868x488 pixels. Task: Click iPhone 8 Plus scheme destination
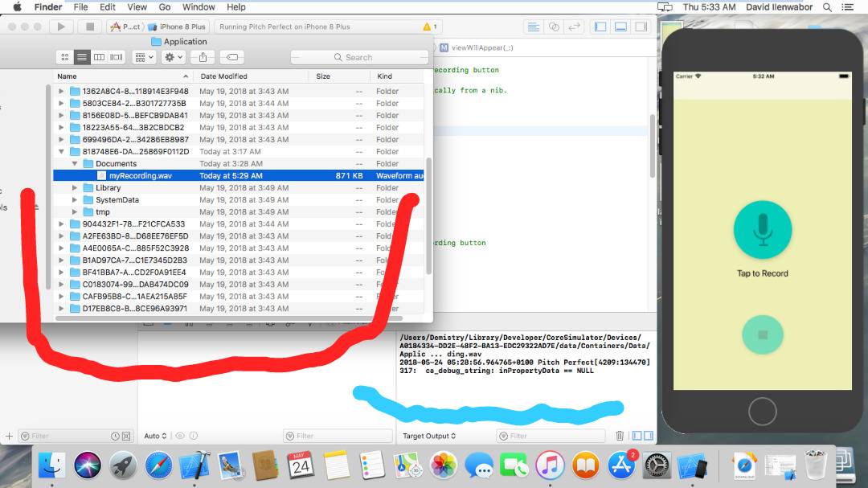[x=177, y=27]
